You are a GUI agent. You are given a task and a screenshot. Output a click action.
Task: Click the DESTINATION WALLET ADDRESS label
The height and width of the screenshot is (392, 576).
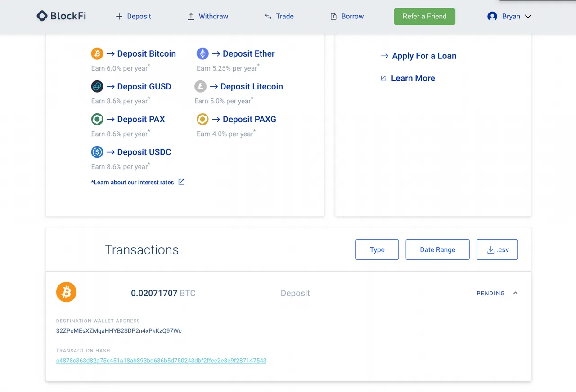coord(98,321)
